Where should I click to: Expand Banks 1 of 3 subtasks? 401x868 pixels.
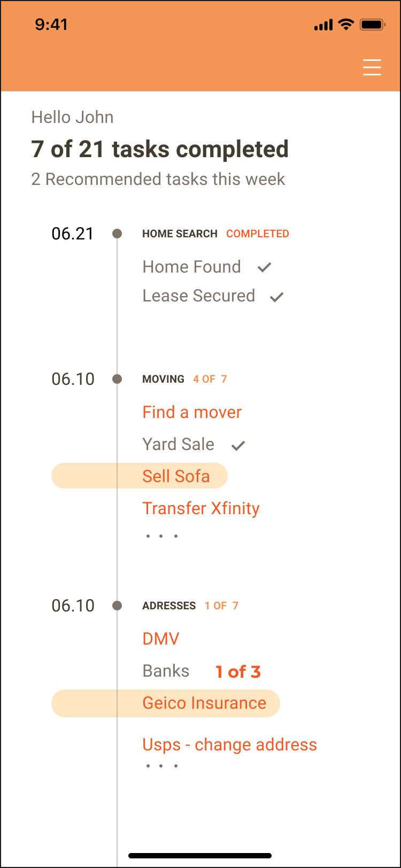238,672
